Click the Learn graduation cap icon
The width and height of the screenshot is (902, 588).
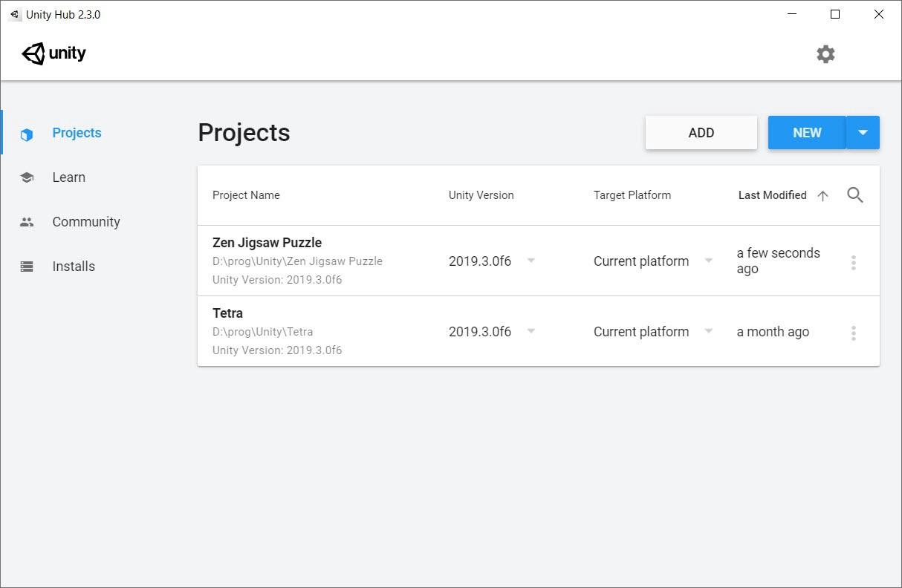coord(27,178)
